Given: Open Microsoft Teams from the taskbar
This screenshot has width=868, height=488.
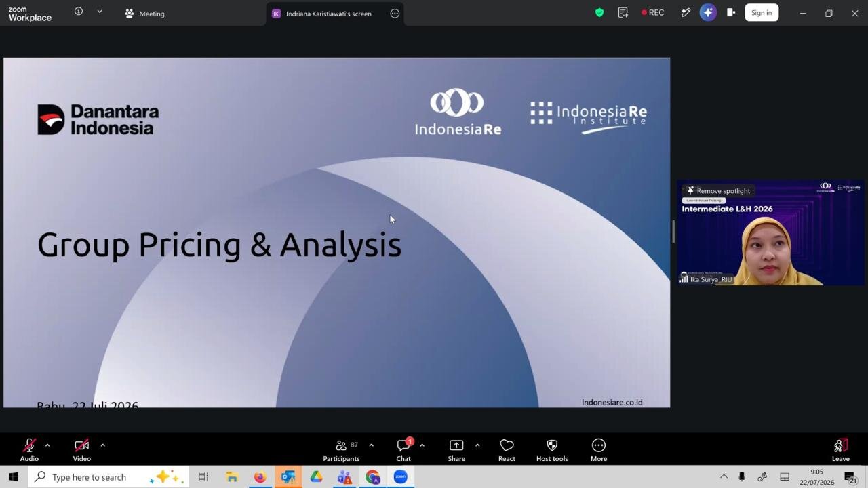Looking at the screenshot, I should pyautogui.click(x=344, y=477).
